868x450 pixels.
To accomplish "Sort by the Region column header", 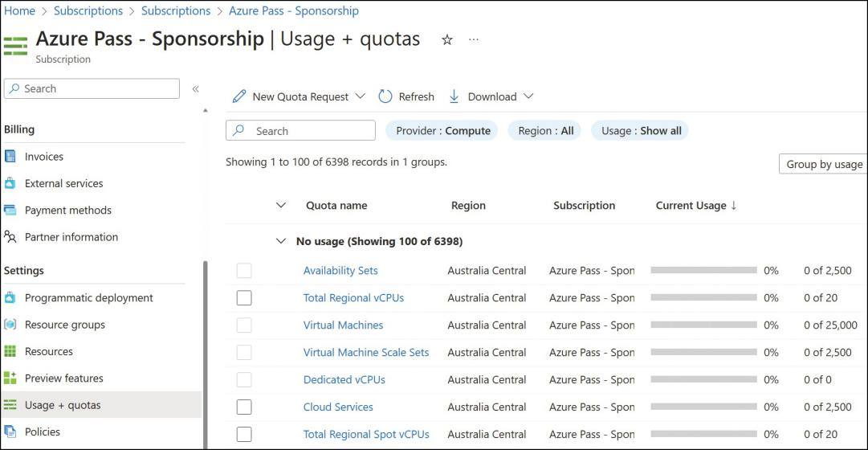I will coord(468,205).
